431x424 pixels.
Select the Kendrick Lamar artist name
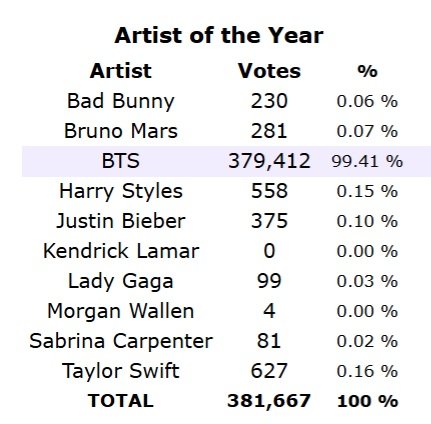tap(121, 251)
